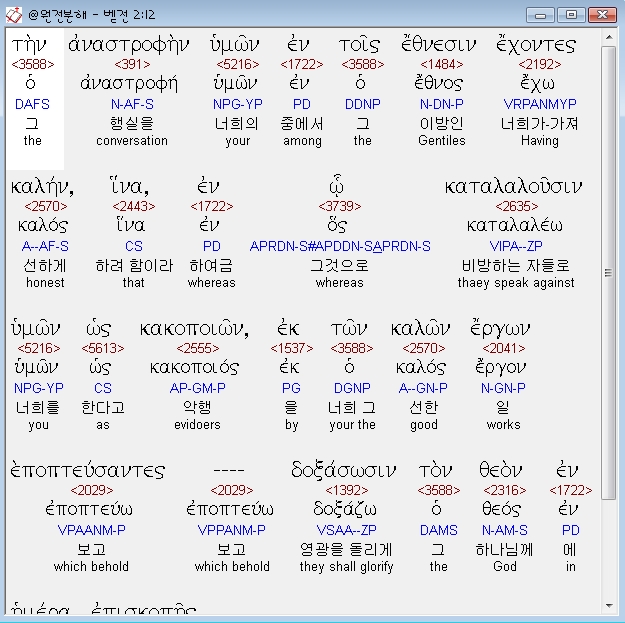Click the scrollbar down arrow
Image resolution: width=625 pixels, height=623 pixels.
tap(609, 606)
